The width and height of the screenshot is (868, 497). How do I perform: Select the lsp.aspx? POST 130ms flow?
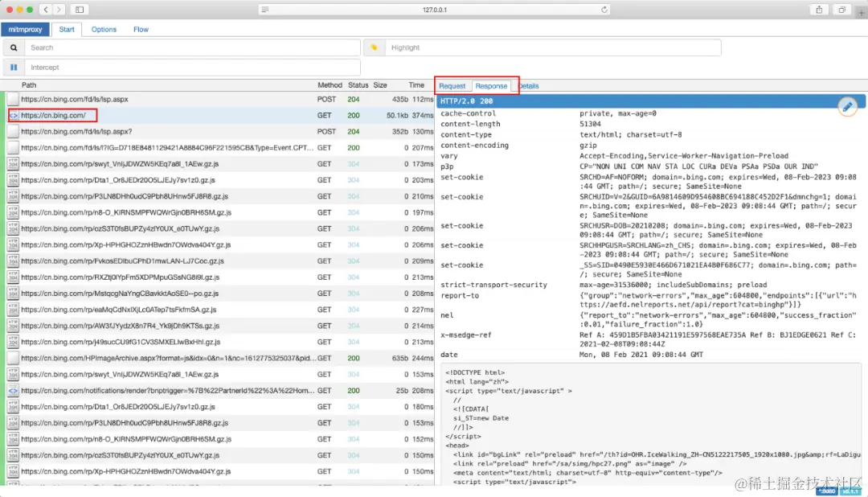coord(220,131)
